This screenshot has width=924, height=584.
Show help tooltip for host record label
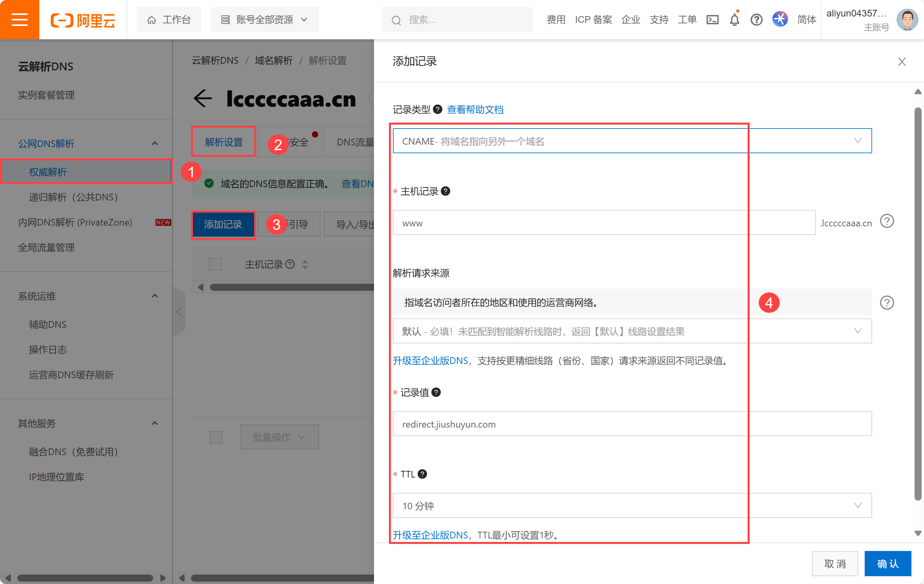445,191
